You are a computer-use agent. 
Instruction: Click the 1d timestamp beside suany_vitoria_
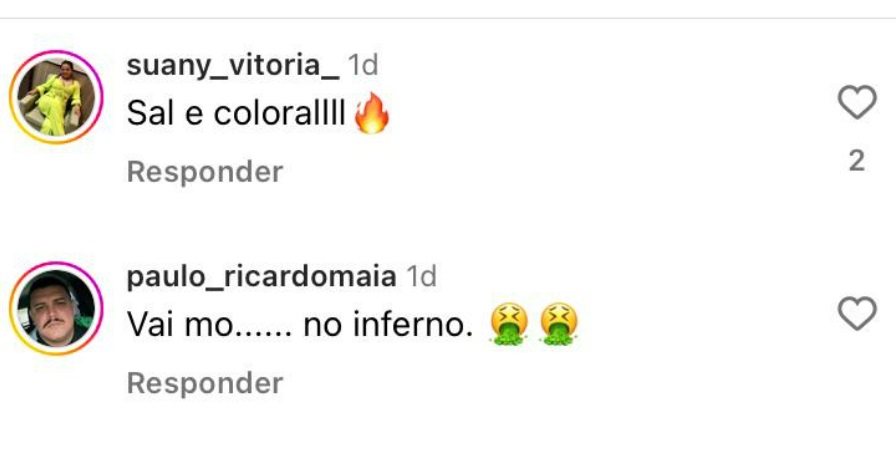(x=363, y=65)
